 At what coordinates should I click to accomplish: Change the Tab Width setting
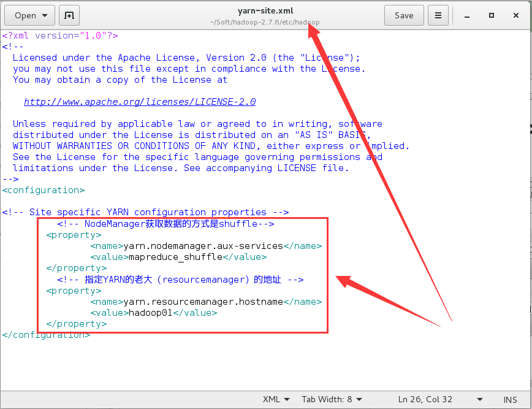point(332,400)
